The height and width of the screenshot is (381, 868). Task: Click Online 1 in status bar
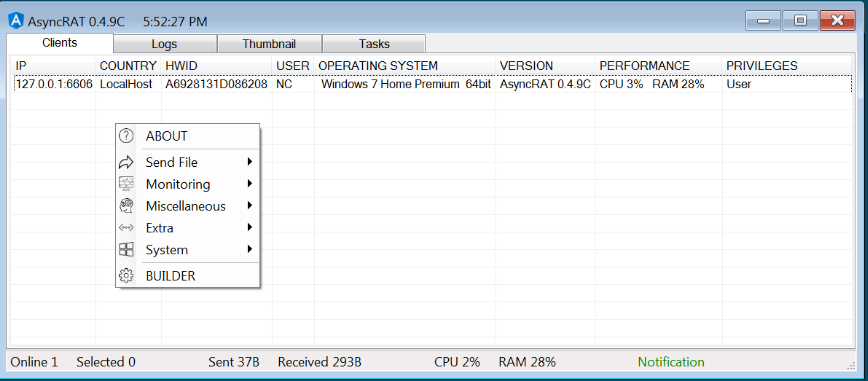point(34,362)
